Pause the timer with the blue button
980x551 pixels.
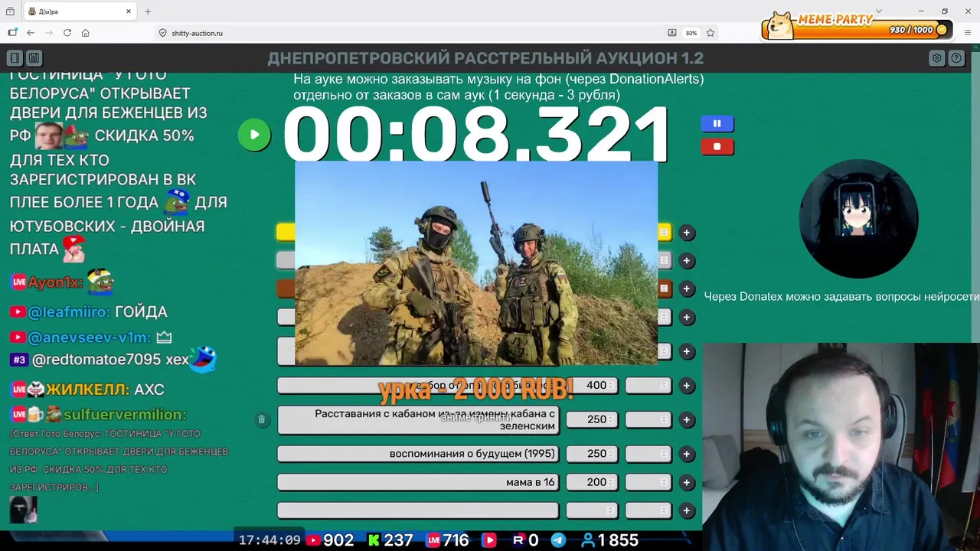pos(717,123)
